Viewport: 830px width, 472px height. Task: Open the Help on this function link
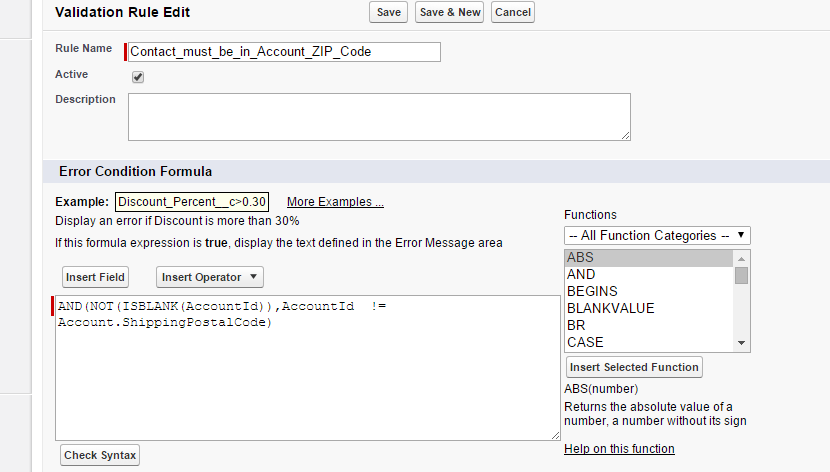(x=619, y=449)
